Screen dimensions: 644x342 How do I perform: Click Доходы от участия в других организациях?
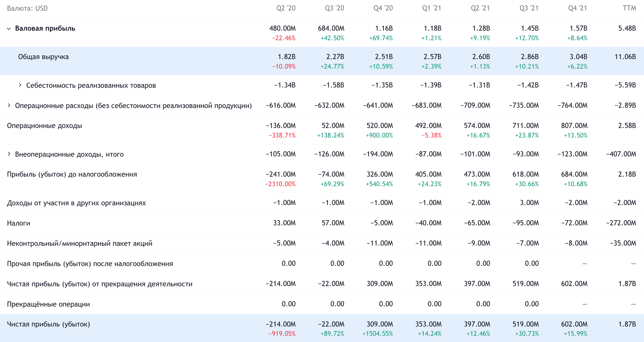point(76,203)
